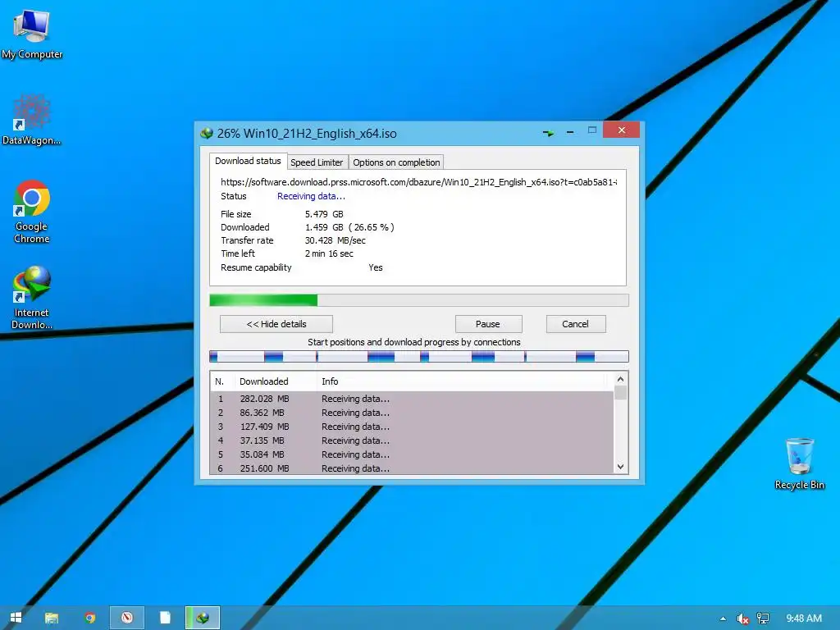840x630 pixels.
Task: Open the blank document taskbar item
Action: [x=165, y=618]
